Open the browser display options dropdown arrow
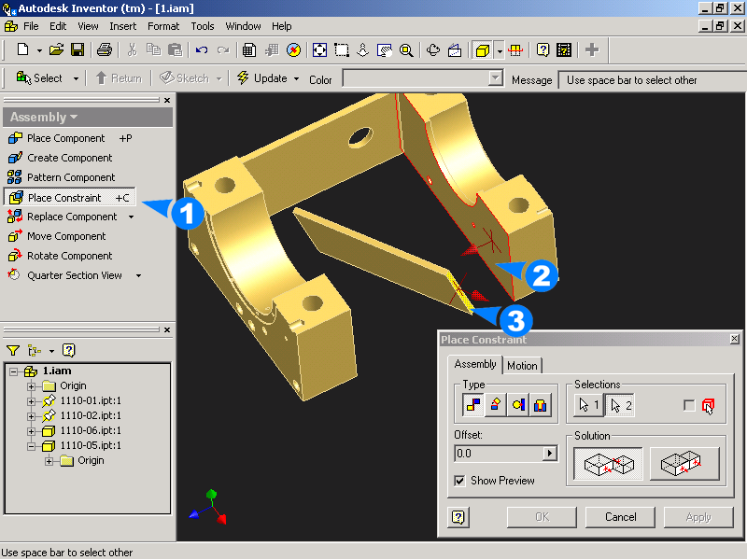This screenshot has width=747, height=560. coord(51,351)
